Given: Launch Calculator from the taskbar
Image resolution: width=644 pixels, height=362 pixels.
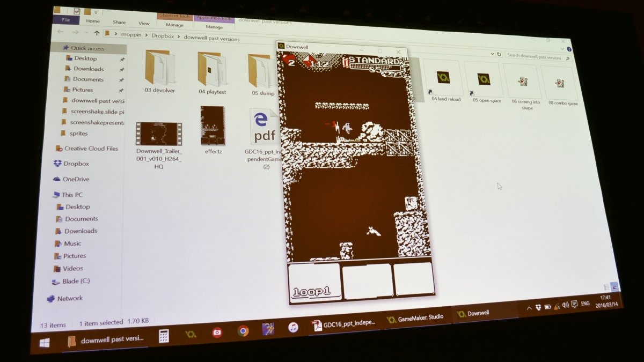Looking at the screenshot, I should (x=164, y=336).
